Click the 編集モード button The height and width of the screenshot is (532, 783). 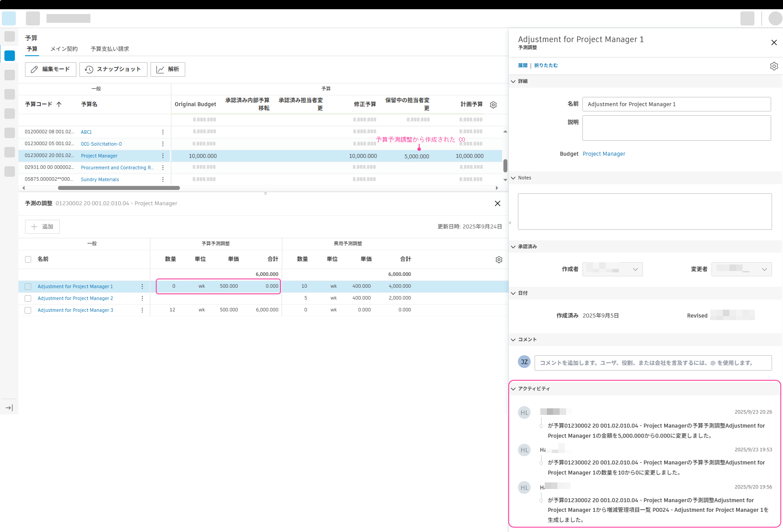[x=50, y=69]
